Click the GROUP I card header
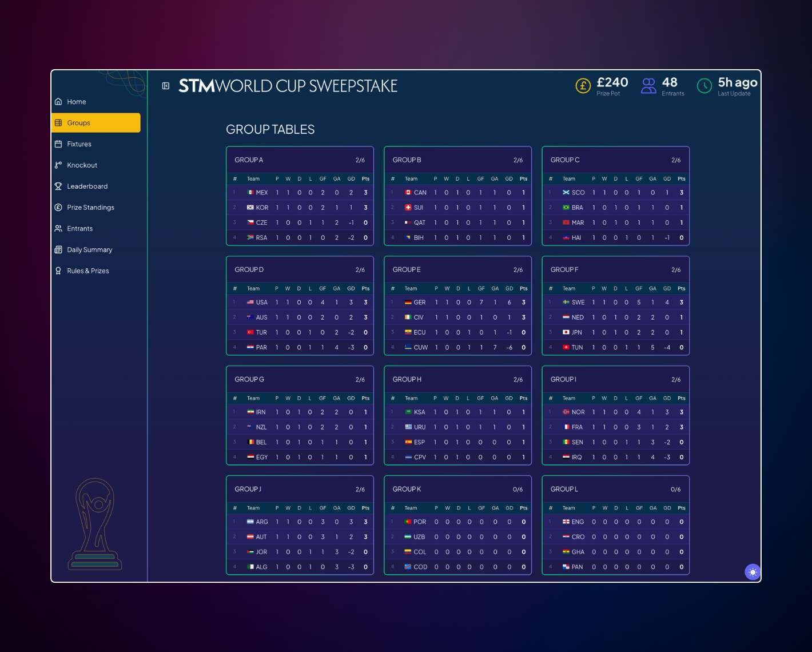The height and width of the screenshot is (652, 812). [x=615, y=380]
